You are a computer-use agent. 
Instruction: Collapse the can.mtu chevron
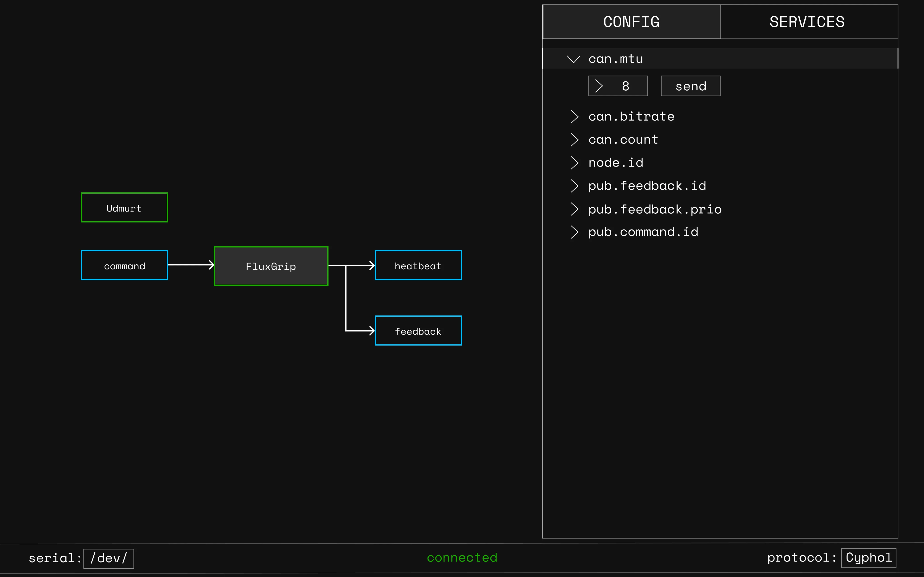pyautogui.click(x=573, y=59)
